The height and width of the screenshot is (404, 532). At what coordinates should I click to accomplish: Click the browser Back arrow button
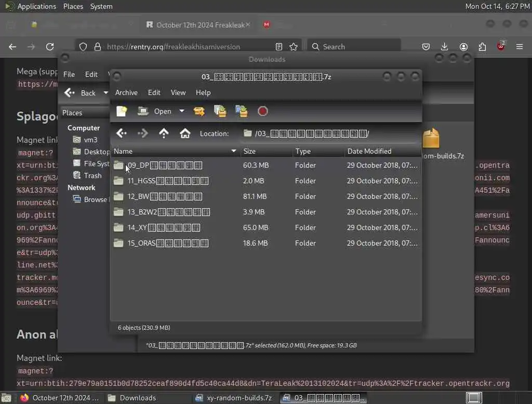coord(12,47)
